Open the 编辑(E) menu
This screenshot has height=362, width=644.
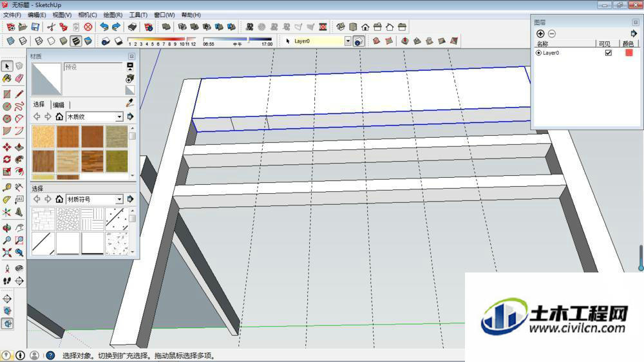pos(37,15)
